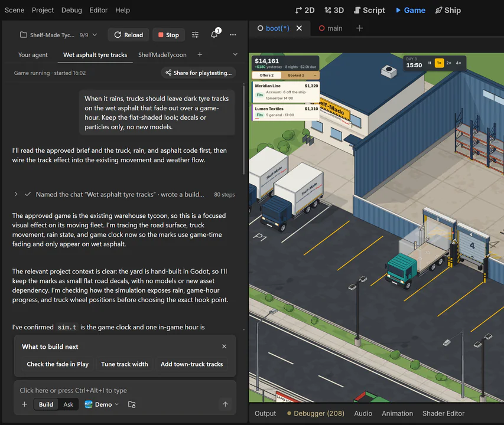Add a new chat tab
This screenshot has height=425, width=504.
[x=200, y=54]
